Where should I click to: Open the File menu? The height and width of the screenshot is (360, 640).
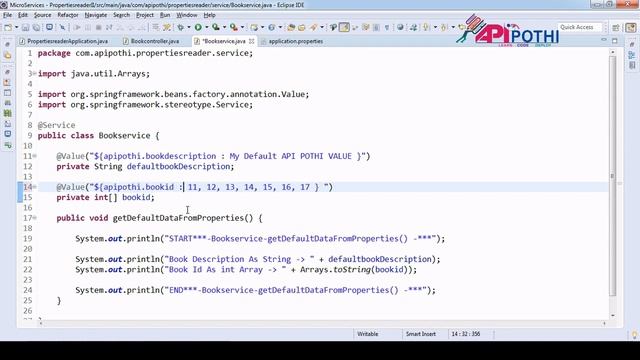coord(7,15)
